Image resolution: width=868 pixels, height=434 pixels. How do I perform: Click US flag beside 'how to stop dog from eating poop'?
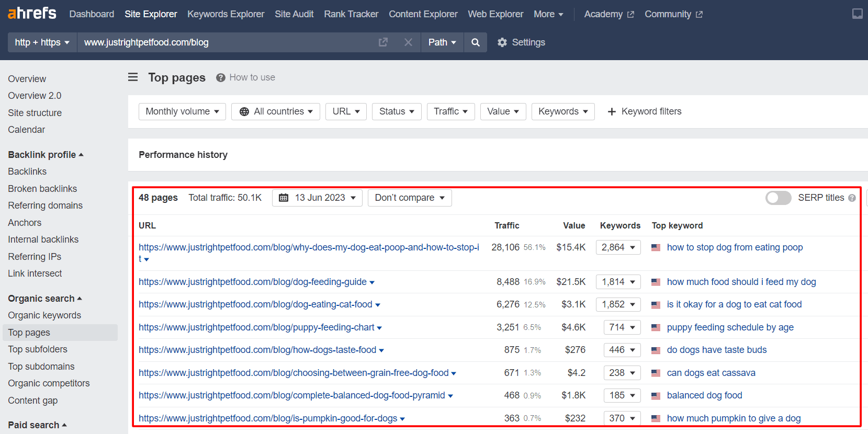[x=656, y=247]
